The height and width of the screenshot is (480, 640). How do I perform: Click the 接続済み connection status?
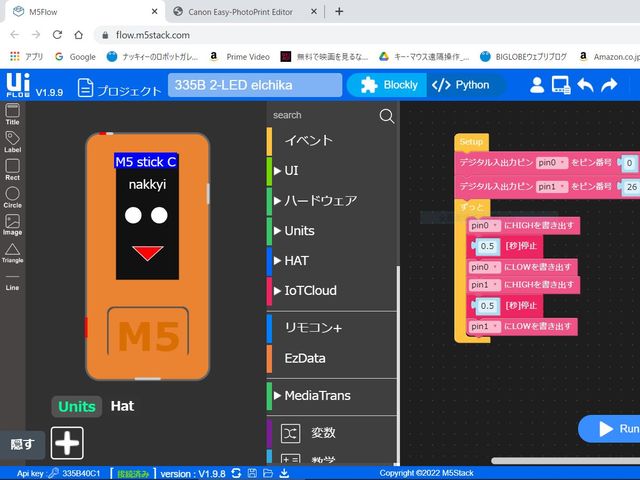(133, 474)
